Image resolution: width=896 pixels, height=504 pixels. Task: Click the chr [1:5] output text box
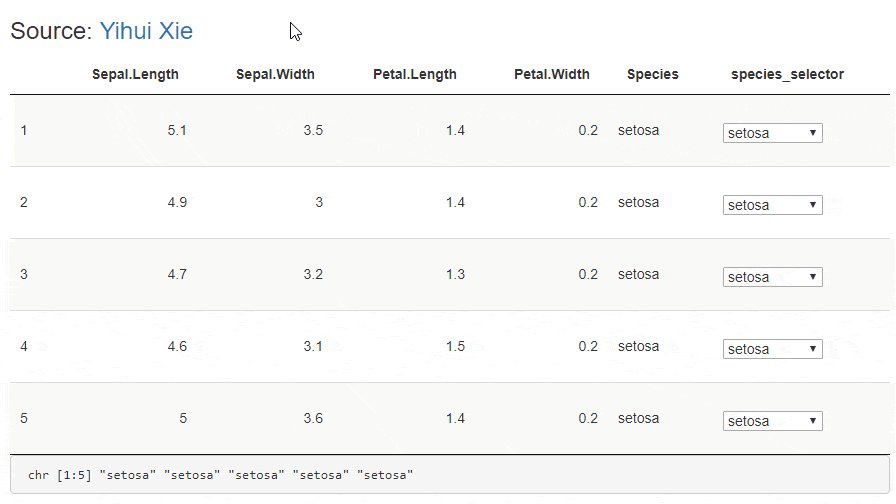coord(448,474)
